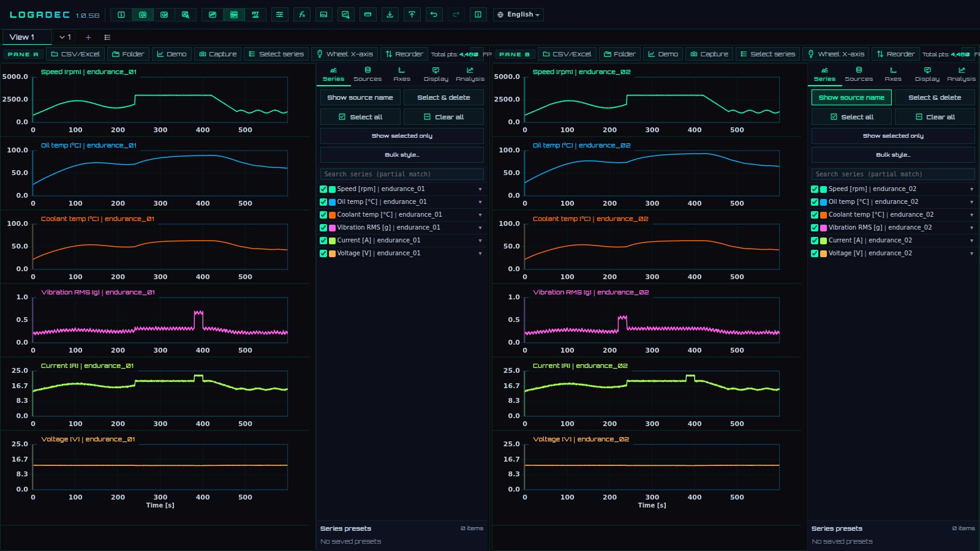This screenshot has height=551, width=980.
Task: Click Show source name in Pane B panel
Action: click(851, 97)
